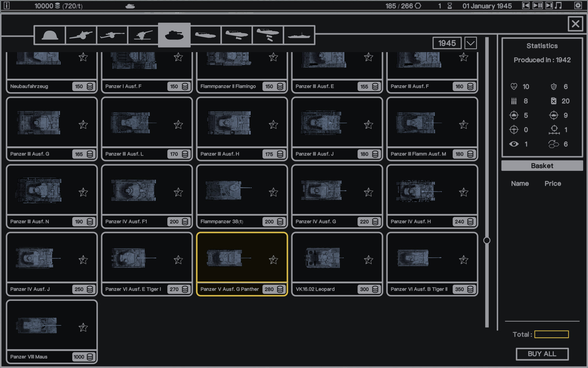Switch to the warship category tab
588x368 pixels.
point(299,35)
